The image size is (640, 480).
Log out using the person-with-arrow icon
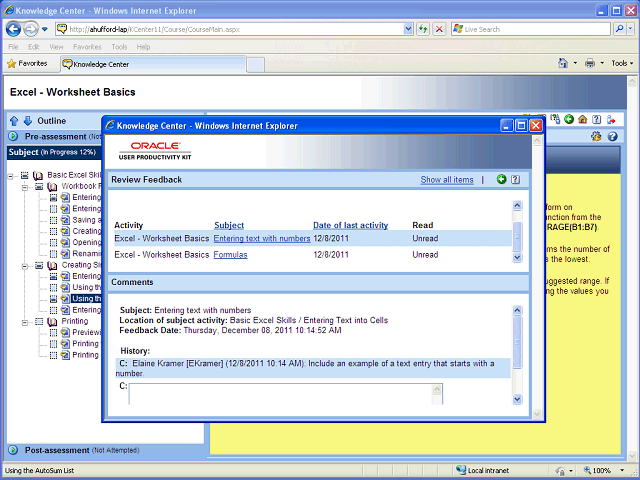pos(611,120)
